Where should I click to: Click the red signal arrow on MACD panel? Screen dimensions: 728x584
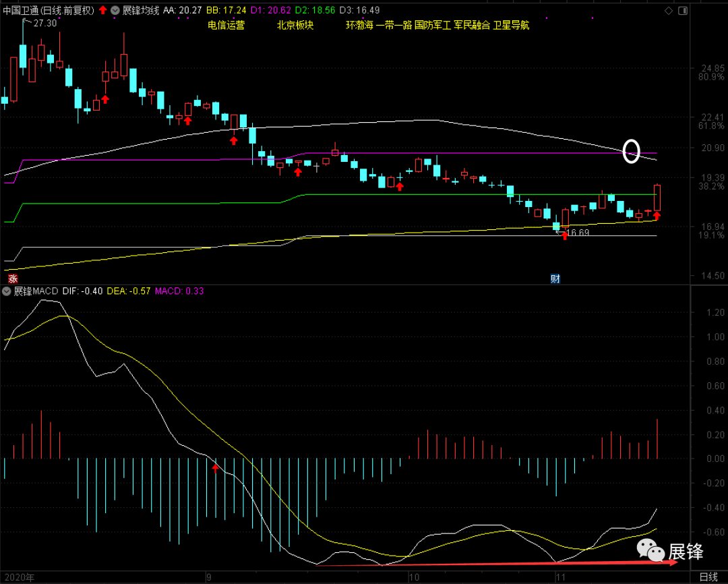click(x=215, y=468)
